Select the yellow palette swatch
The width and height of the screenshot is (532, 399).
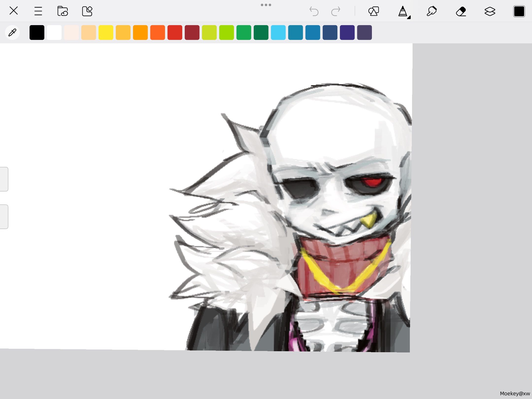(x=106, y=33)
